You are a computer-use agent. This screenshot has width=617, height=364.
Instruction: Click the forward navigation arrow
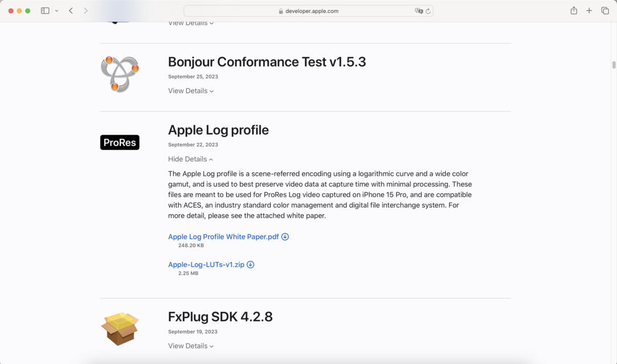(86, 11)
